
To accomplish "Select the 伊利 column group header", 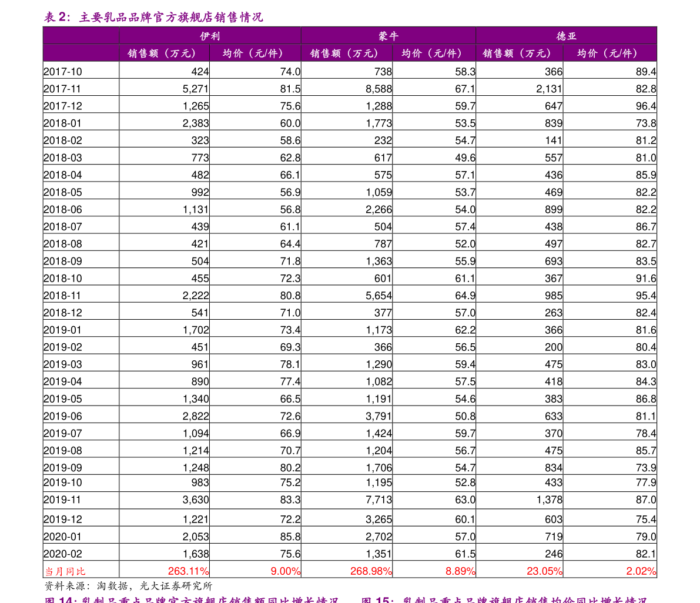I will pyautogui.click(x=210, y=36).
